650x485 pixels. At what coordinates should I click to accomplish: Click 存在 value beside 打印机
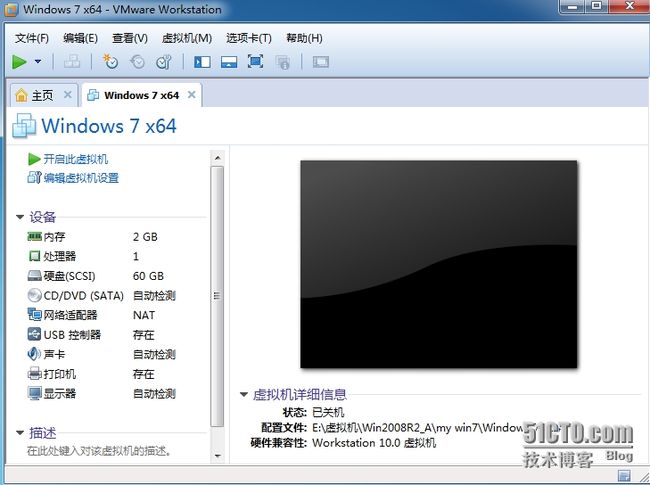click(x=143, y=374)
